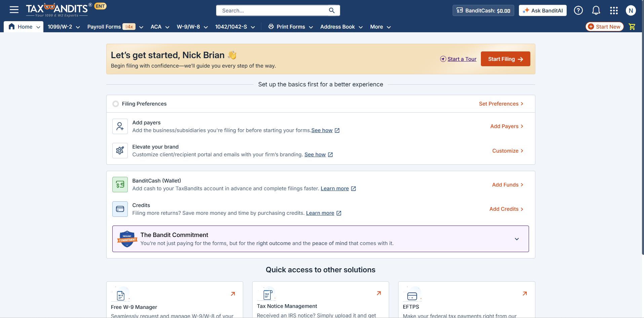Click Add Credits link

506,209
